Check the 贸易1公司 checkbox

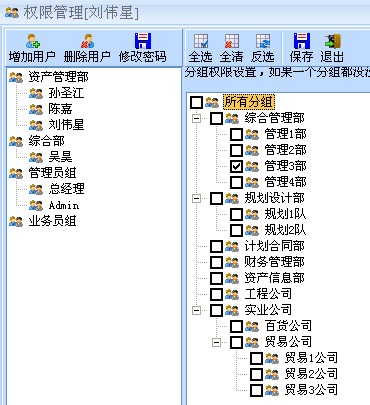pos(256,358)
